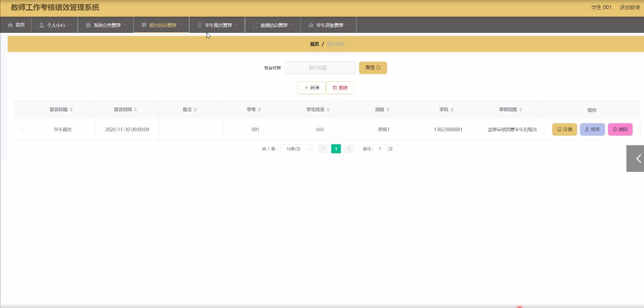Viewport: 644px width, 308px height.
Task: Open the 首页 menu item
Action: pos(16,25)
